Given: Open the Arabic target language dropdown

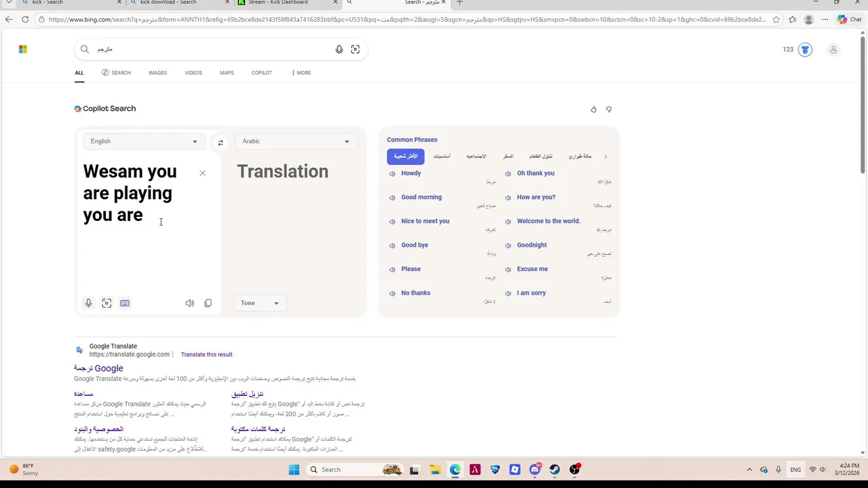Looking at the screenshot, I should [x=296, y=141].
